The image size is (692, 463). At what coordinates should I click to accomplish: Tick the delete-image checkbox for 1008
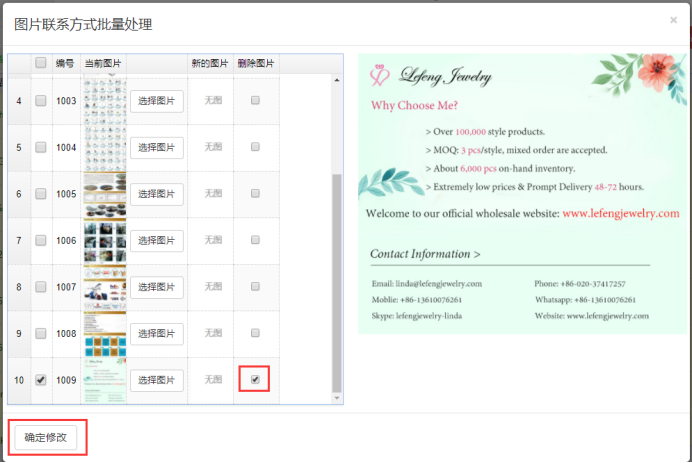click(255, 333)
